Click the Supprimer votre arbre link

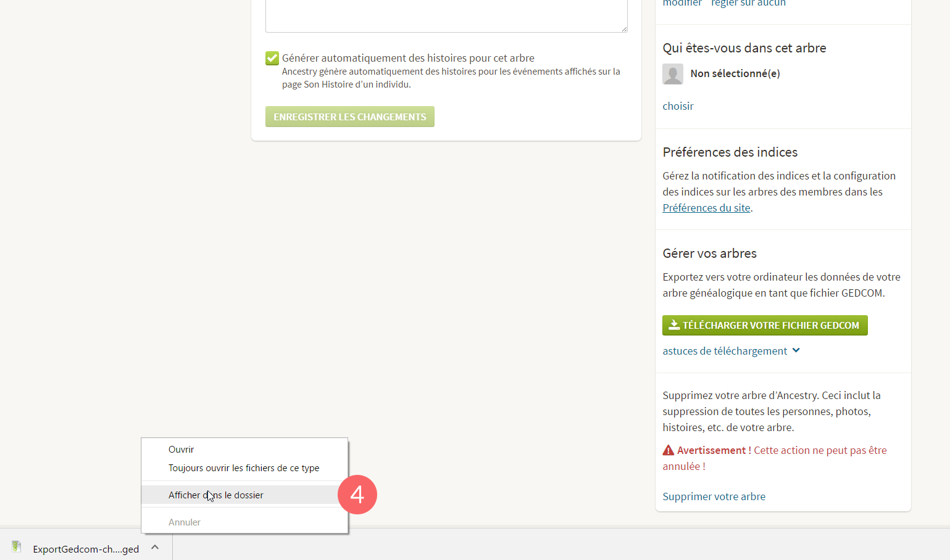(714, 496)
